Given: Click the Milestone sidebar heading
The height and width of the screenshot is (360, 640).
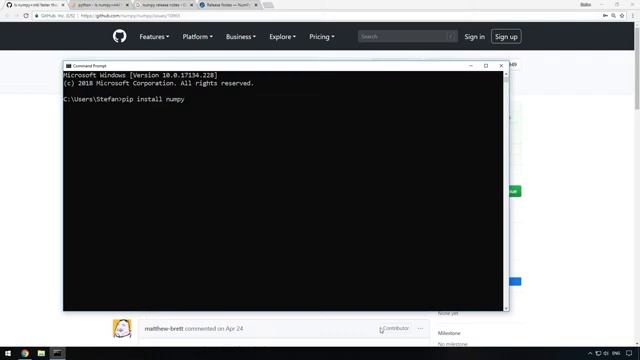Looking at the screenshot, I should click(x=449, y=333).
